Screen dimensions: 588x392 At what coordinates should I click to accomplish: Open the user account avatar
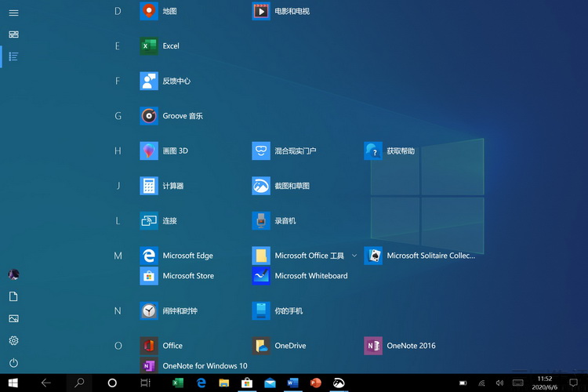pos(13,274)
